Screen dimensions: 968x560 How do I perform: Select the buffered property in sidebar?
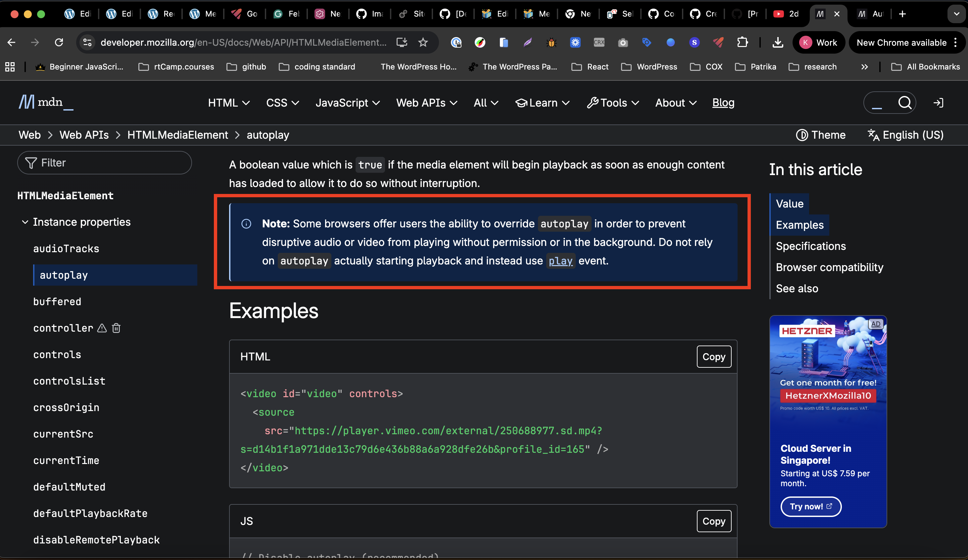pyautogui.click(x=57, y=302)
